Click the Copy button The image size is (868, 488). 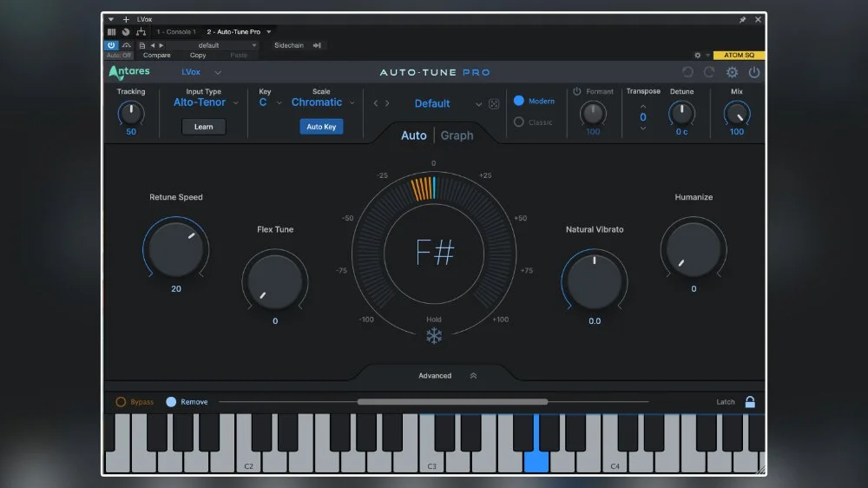tap(198, 56)
